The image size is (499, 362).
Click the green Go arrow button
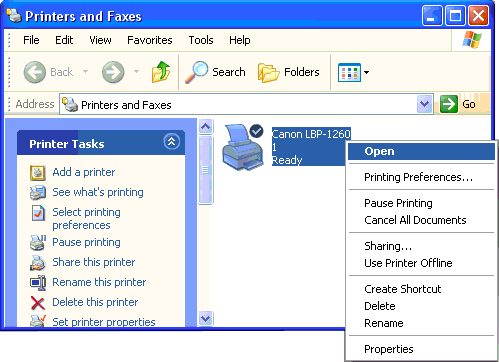pos(449,104)
